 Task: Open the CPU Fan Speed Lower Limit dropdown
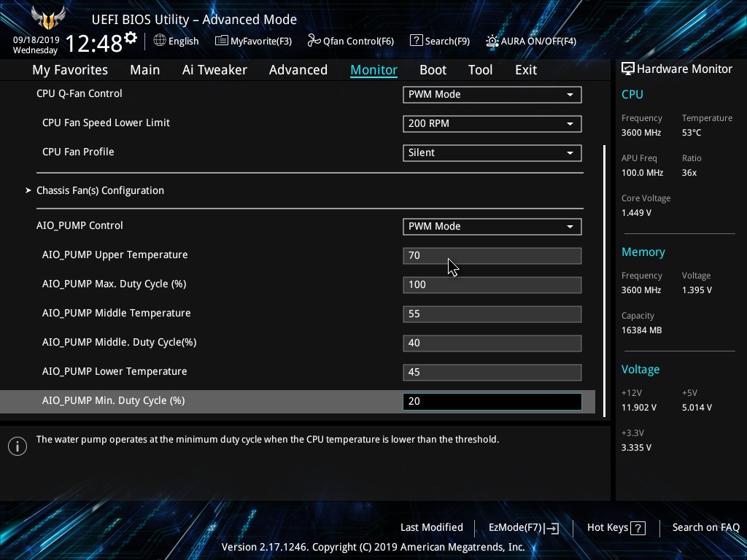[492, 124]
